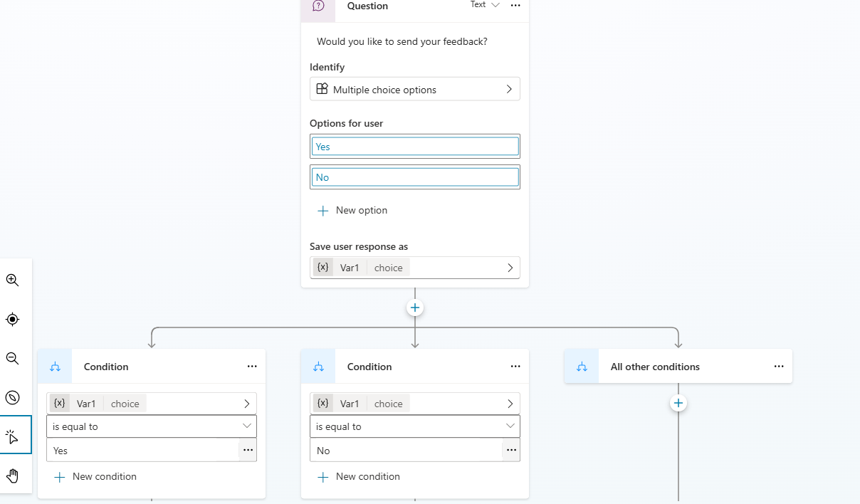Open more options for All other conditions node
860x504 pixels.
tap(779, 367)
